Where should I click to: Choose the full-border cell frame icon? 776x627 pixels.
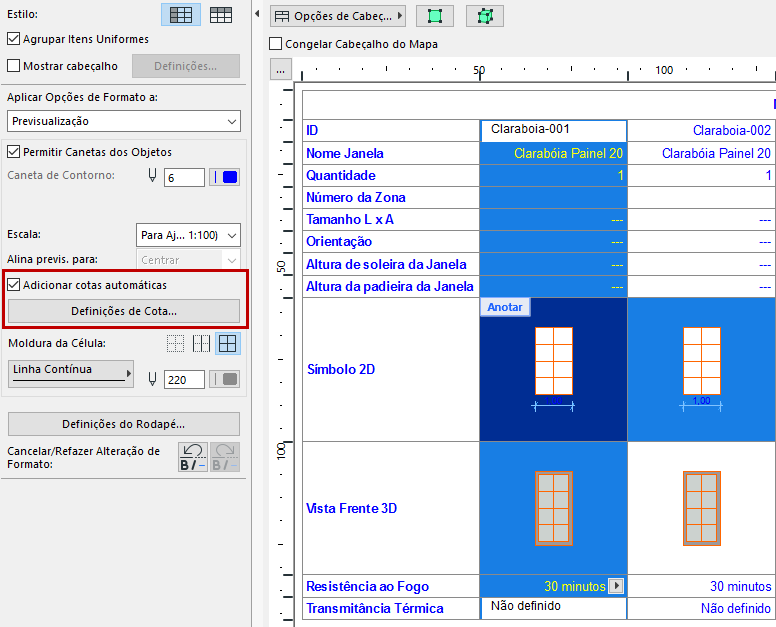click(228, 343)
